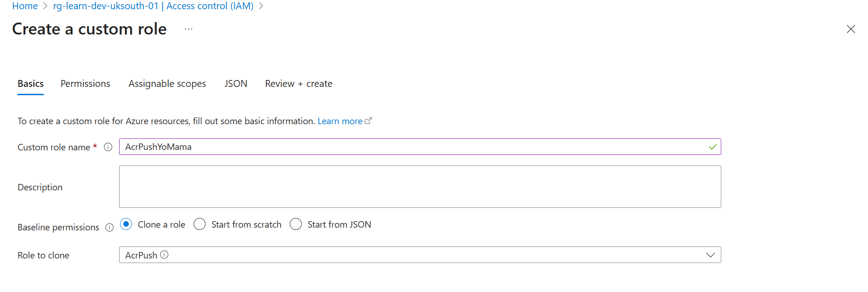Select the Start from scratch option

pyautogui.click(x=200, y=224)
